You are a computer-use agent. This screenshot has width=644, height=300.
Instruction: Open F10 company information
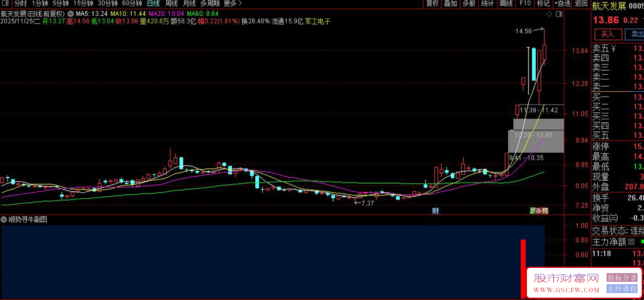click(x=525, y=4)
